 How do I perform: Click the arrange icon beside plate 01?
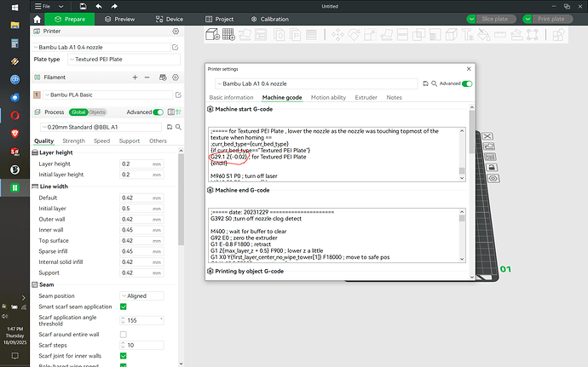[490, 157]
